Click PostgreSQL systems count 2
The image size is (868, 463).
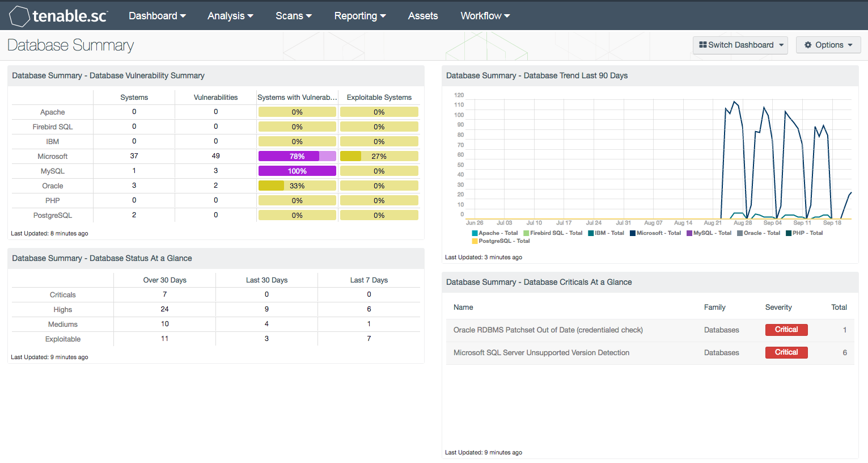(134, 215)
